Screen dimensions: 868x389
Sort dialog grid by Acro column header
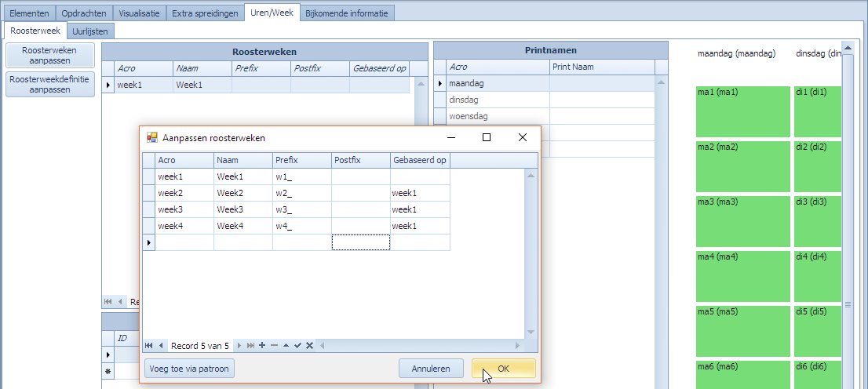184,161
